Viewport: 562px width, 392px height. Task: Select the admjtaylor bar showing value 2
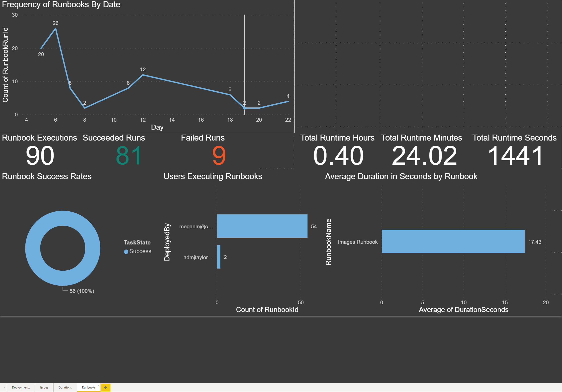click(219, 257)
